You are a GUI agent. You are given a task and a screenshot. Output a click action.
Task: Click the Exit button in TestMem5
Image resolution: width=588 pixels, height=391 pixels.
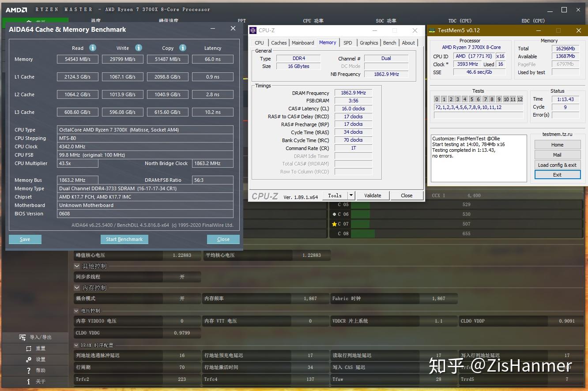(557, 175)
